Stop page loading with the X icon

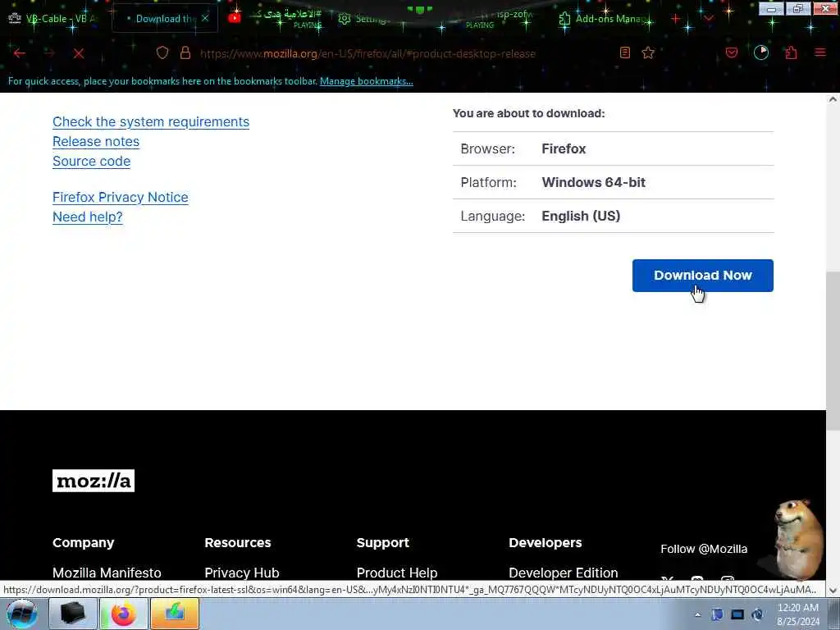point(79,53)
